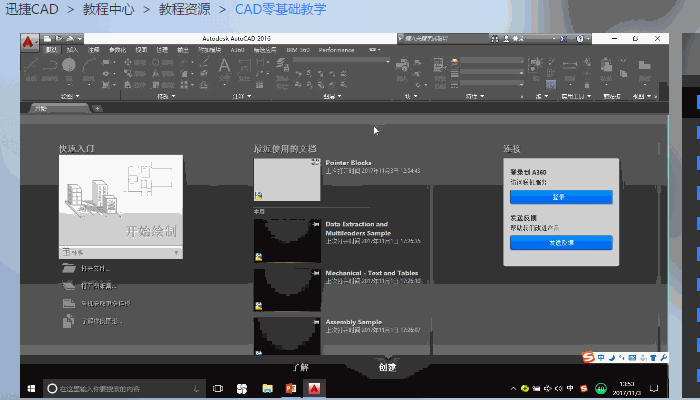Switch to the A360 ribbon tab
700x400 pixels.
click(x=237, y=50)
